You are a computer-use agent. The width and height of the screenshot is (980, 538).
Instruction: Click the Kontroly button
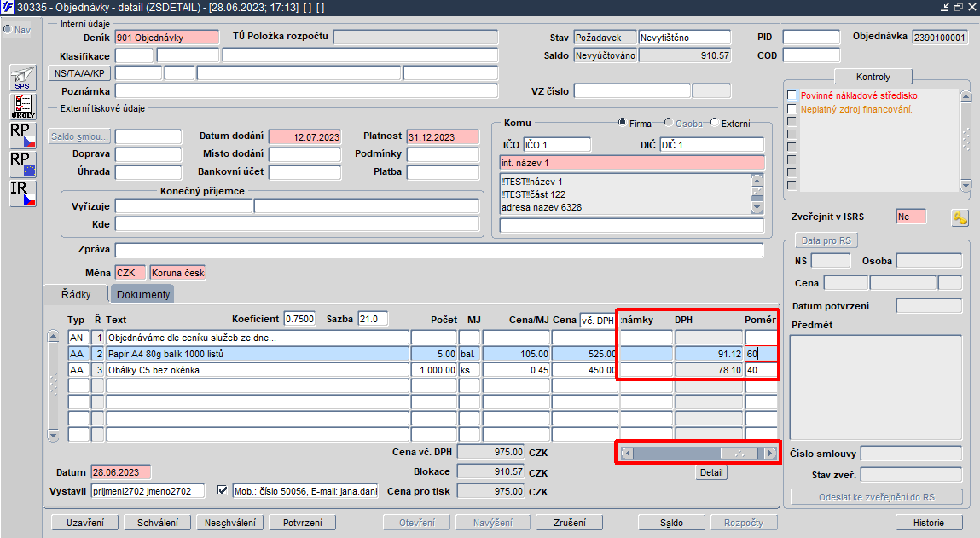pos(873,77)
